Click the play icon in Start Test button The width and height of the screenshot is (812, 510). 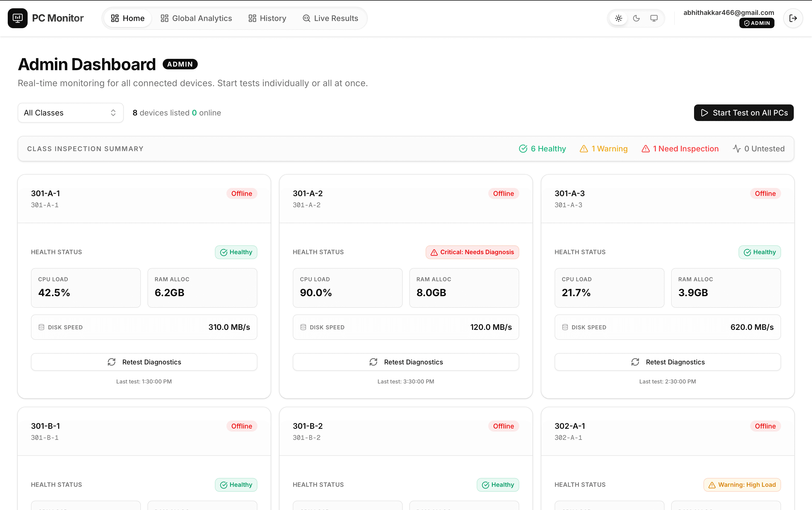(x=705, y=113)
